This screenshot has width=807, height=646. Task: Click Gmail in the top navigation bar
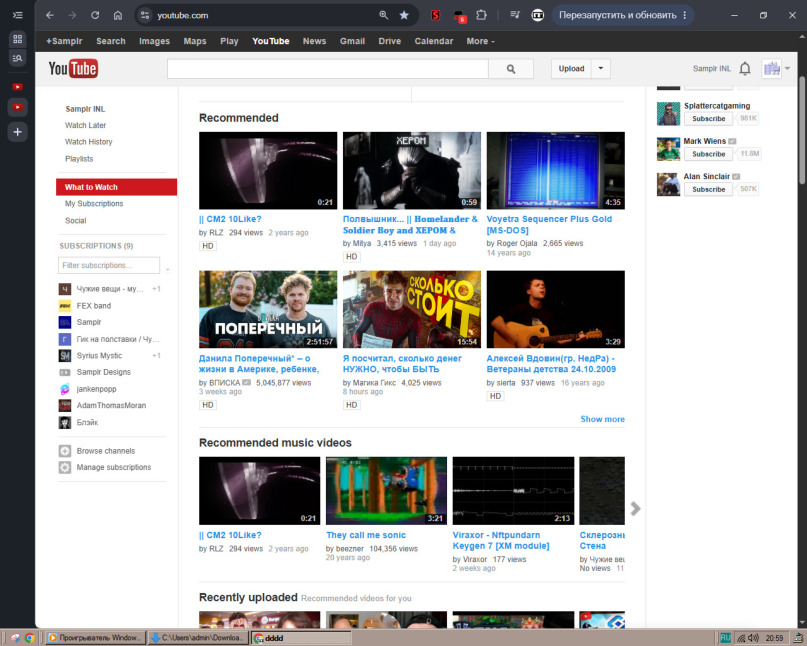pos(352,41)
